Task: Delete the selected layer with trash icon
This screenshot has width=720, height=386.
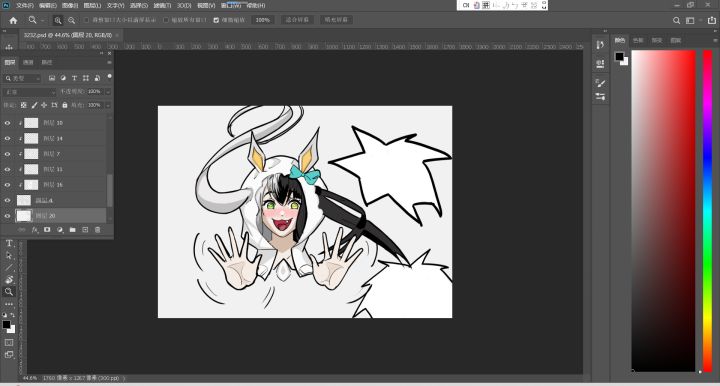Action: pos(97,230)
